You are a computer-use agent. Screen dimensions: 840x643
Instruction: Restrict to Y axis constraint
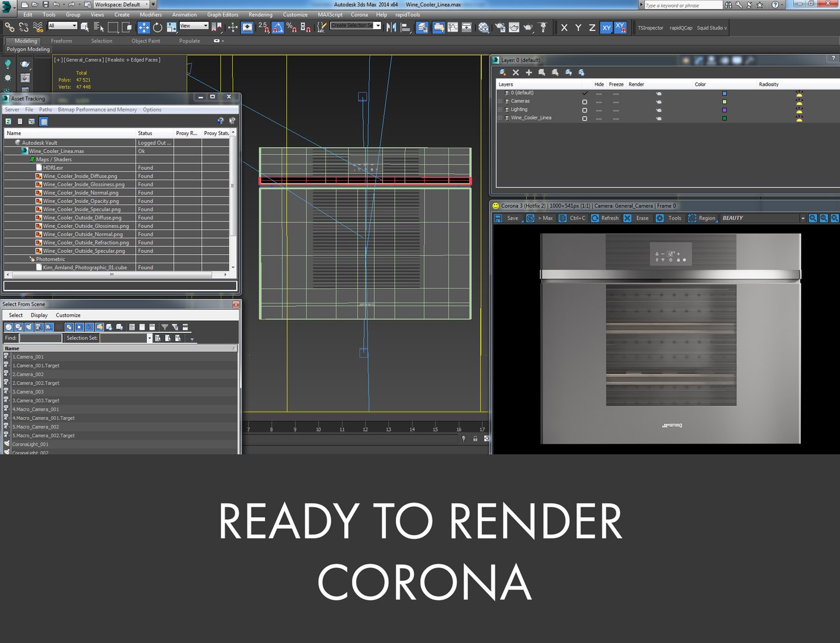578,27
